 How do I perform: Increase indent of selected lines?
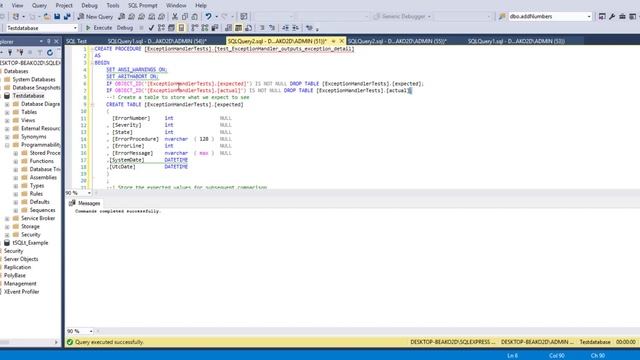click(x=295, y=28)
